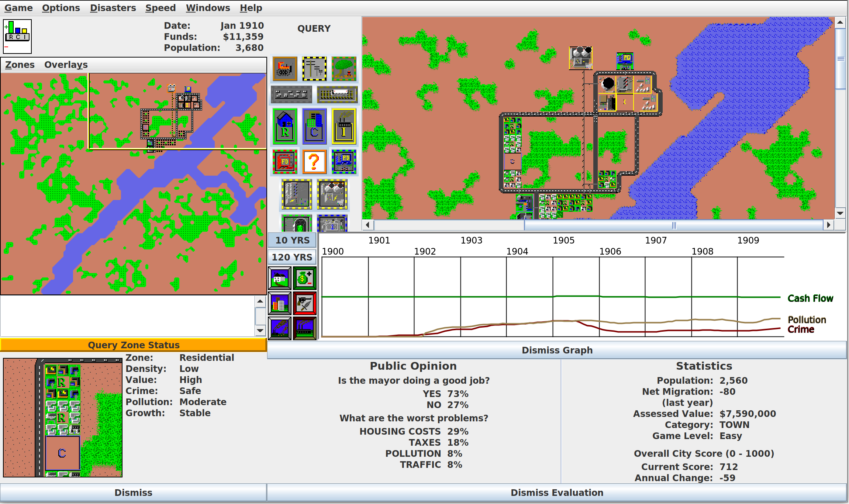Click the PD police station on the map
Image resolution: width=849 pixels, height=504 pixels.
tap(625, 61)
